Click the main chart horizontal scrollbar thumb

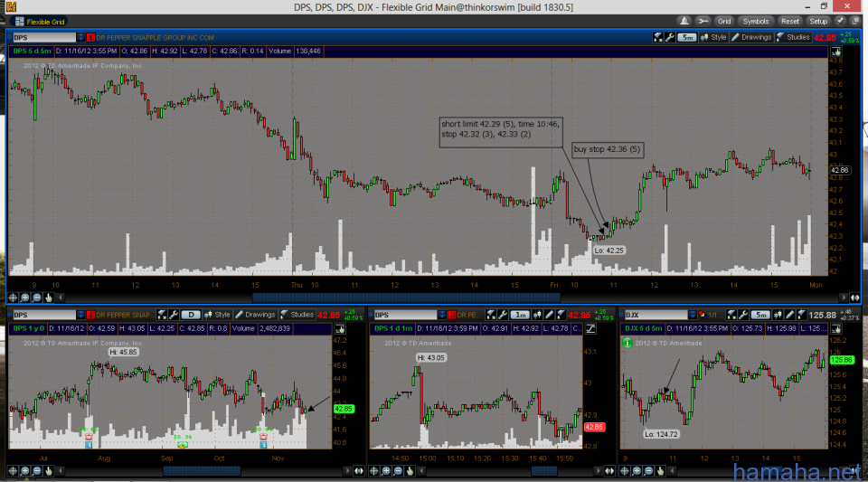coord(406,298)
